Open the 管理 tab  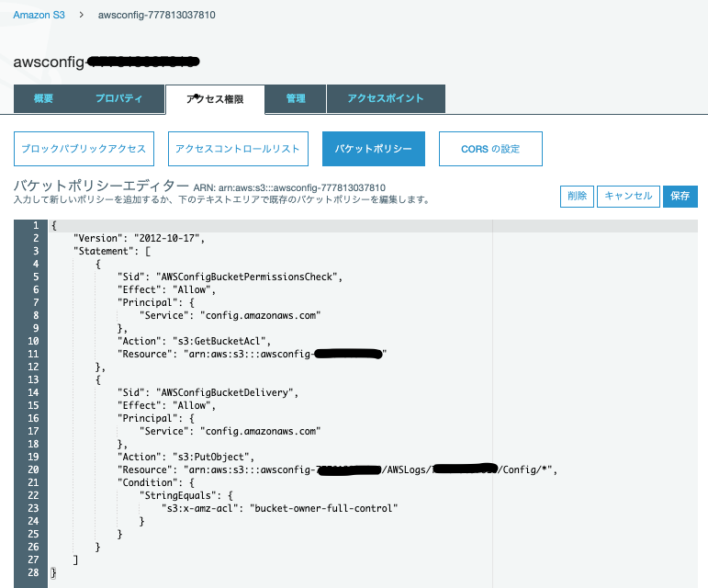point(296,98)
